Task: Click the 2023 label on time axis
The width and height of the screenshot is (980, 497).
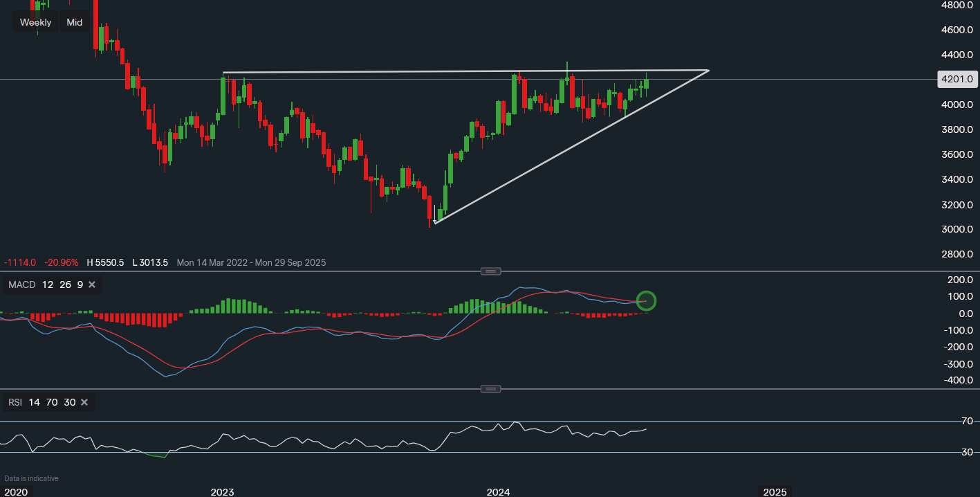Action: point(222,492)
